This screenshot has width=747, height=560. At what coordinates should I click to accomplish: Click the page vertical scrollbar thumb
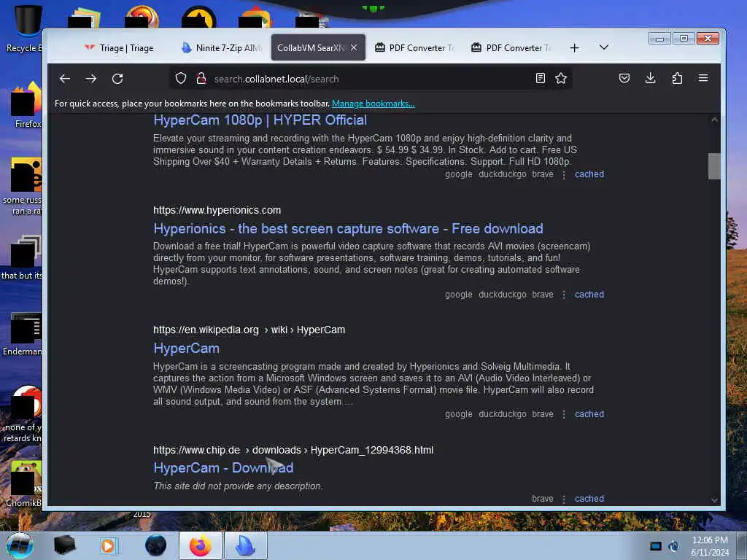(714, 166)
